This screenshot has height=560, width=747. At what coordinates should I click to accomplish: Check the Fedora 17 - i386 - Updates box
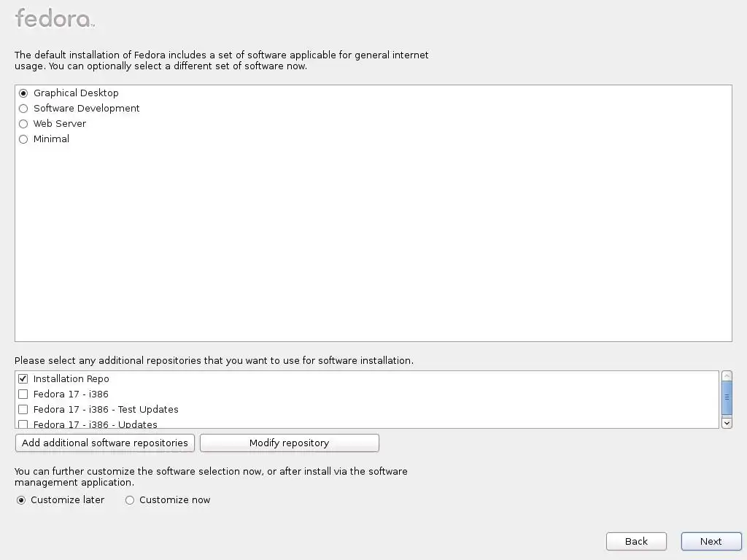coord(23,424)
